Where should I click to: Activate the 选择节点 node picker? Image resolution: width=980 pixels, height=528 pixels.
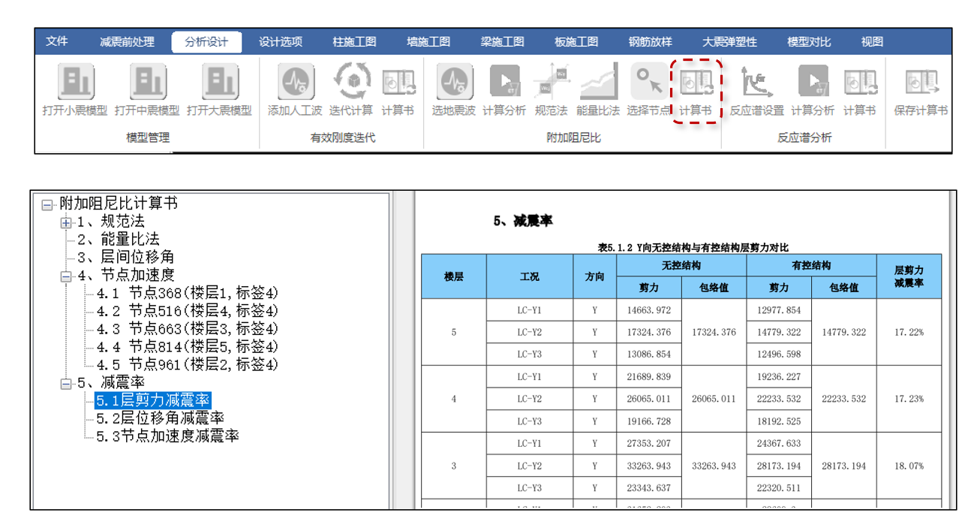(648, 83)
